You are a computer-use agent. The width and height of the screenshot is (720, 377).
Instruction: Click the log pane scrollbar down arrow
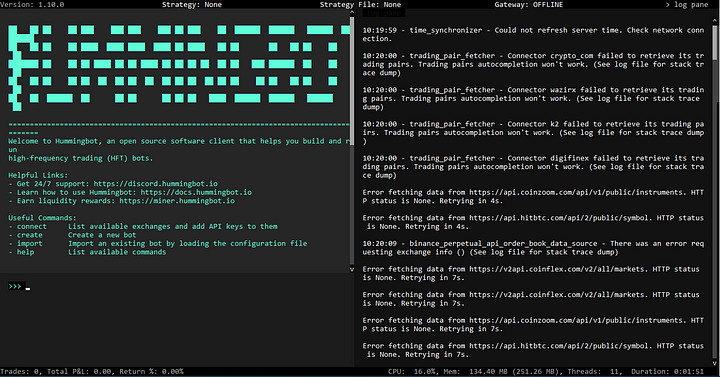pyautogui.click(x=715, y=363)
